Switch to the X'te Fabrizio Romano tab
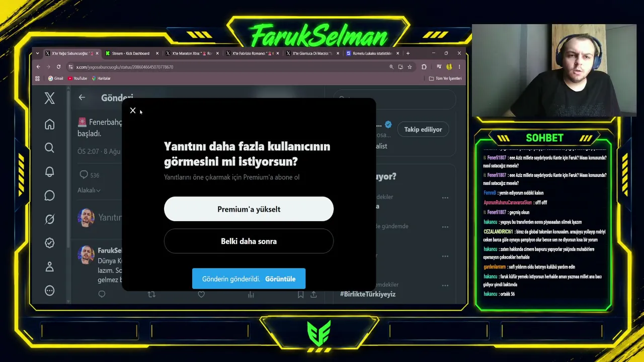 (x=252, y=53)
